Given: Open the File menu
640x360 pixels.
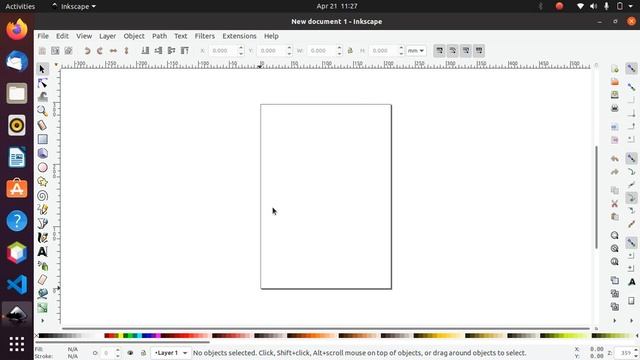Looking at the screenshot, I should coord(43,36).
